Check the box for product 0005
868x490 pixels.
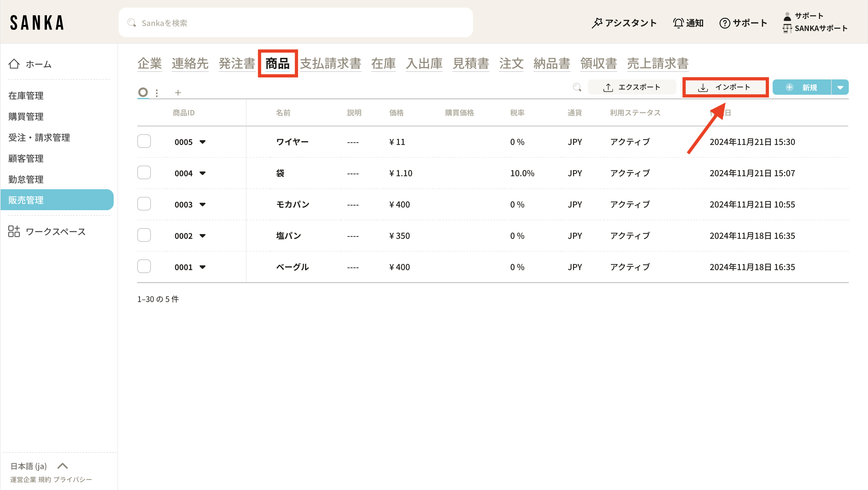[144, 141]
